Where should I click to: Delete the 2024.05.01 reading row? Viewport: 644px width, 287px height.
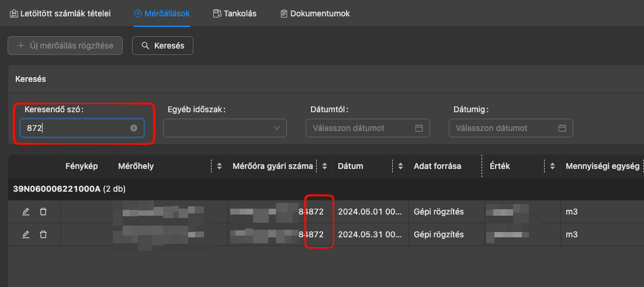[43, 212]
